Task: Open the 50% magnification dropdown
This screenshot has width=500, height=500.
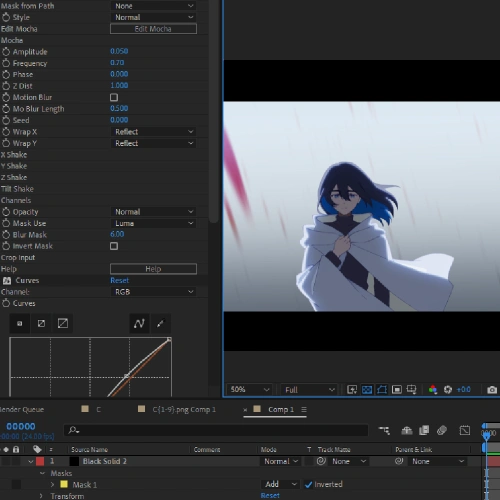Action: click(x=249, y=389)
